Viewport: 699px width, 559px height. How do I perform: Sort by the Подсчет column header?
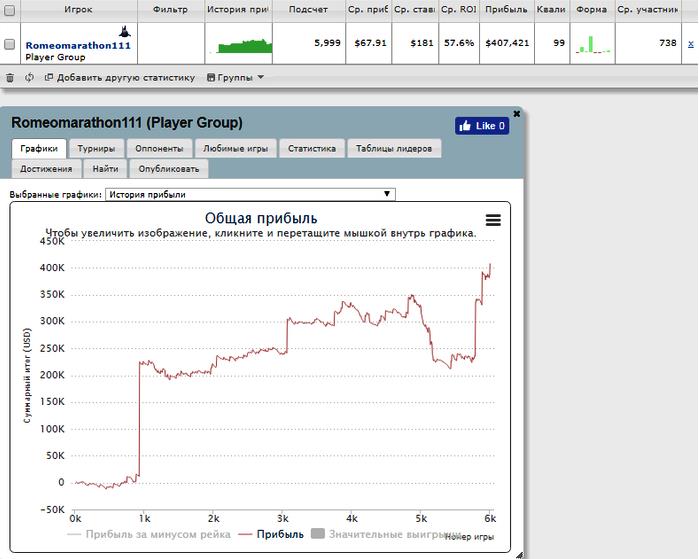click(x=308, y=9)
